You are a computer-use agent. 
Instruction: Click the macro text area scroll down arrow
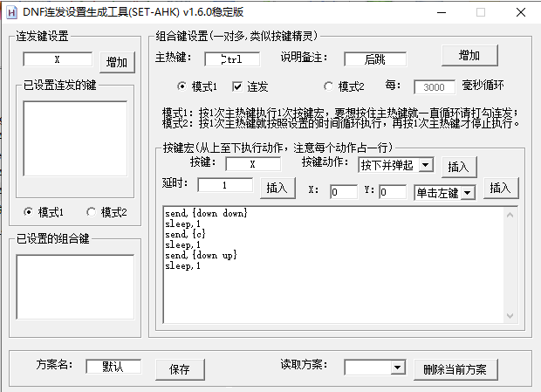coord(510,316)
